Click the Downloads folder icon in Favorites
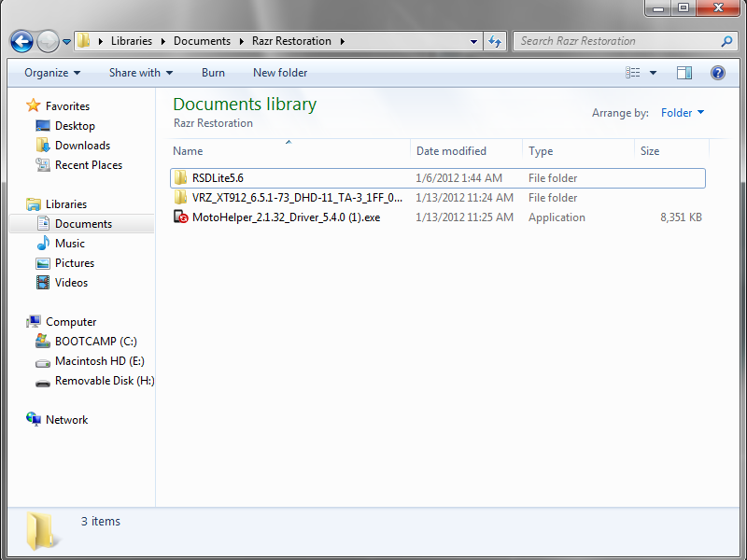The image size is (747, 560). pos(43,146)
